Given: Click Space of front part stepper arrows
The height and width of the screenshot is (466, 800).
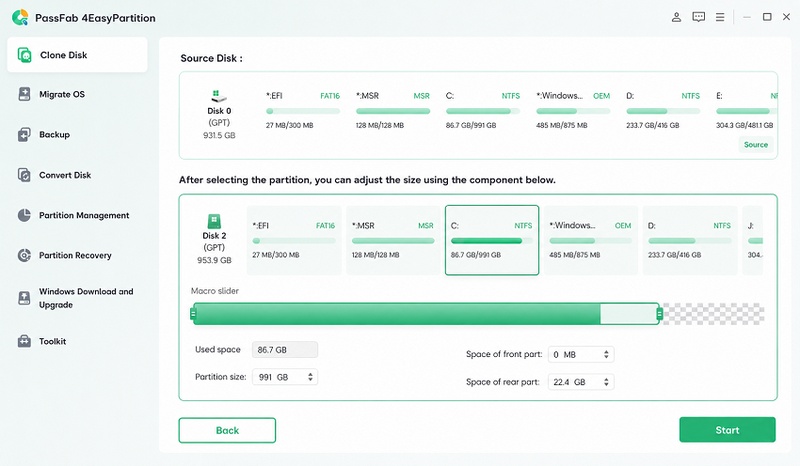Looking at the screenshot, I should pos(606,354).
